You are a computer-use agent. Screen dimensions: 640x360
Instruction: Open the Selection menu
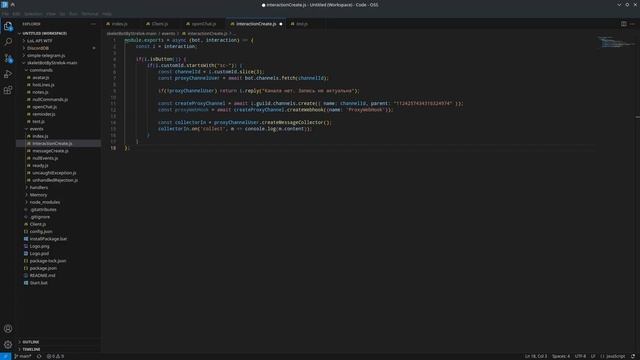33,14
